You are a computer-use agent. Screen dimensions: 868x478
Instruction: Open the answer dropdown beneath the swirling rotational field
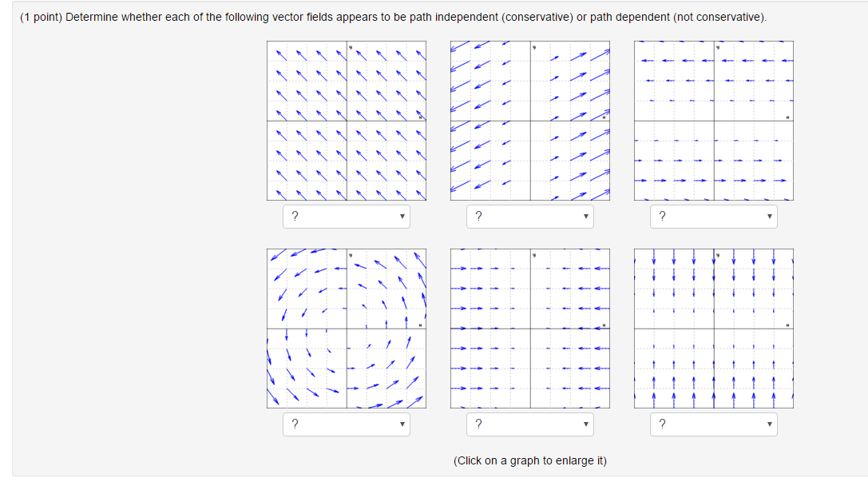pos(347,424)
